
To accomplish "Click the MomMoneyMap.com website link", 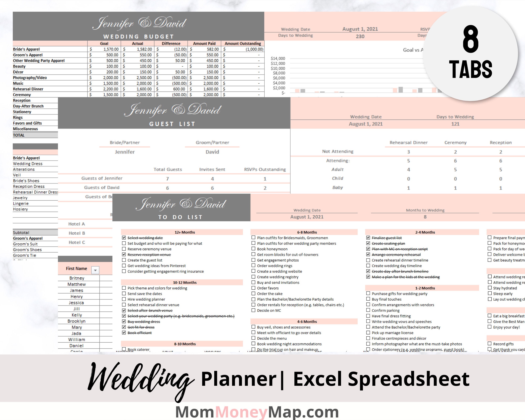I will (x=263, y=411).
